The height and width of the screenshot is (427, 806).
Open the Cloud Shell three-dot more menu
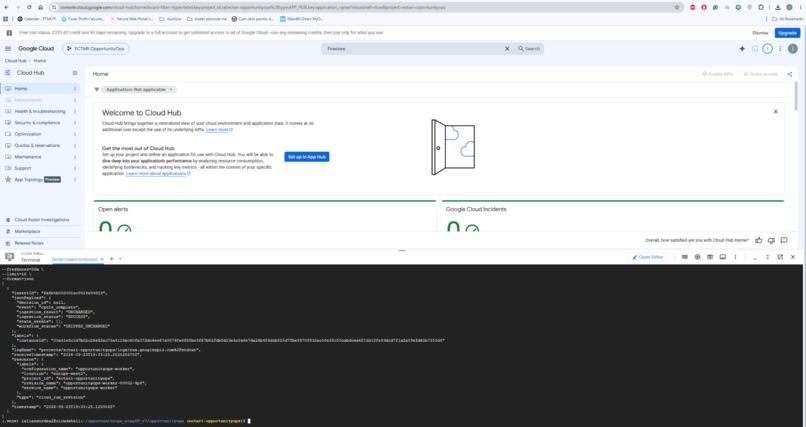(735, 257)
